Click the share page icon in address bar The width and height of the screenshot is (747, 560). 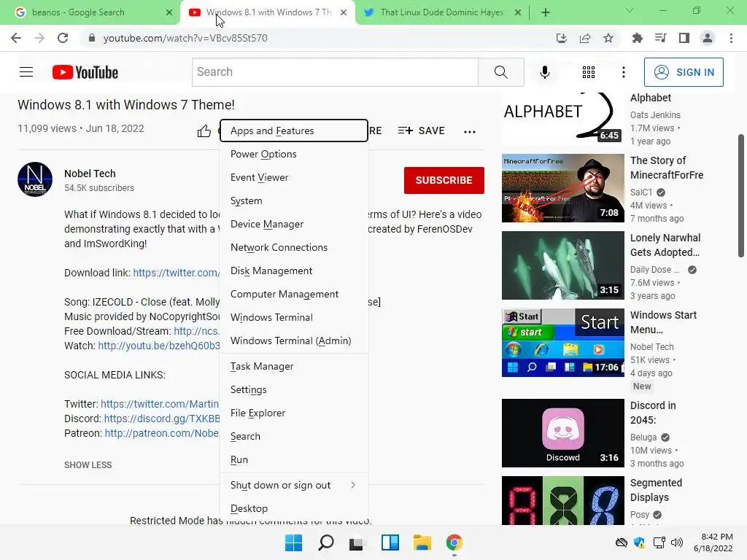point(585,38)
